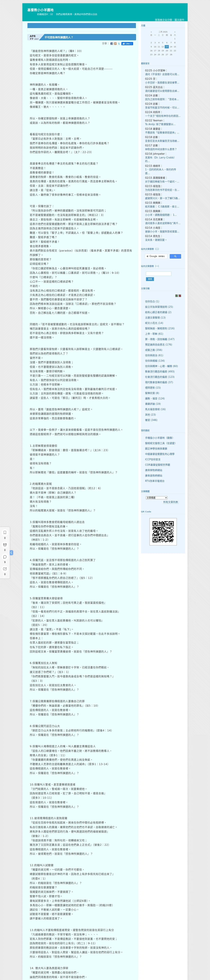Open category 社會流行觀念的偏差 (123)

(160, 377)
